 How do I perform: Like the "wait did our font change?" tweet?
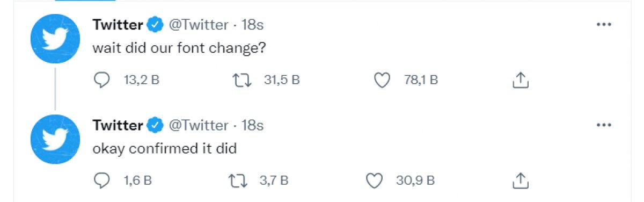click(381, 81)
